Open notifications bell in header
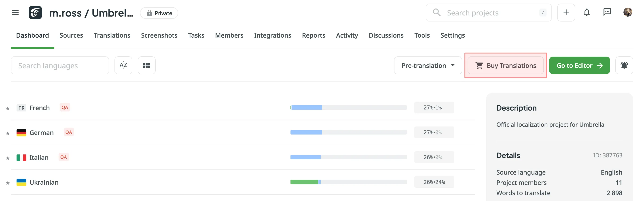Screen dimensions: 644x201 tap(587, 13)
